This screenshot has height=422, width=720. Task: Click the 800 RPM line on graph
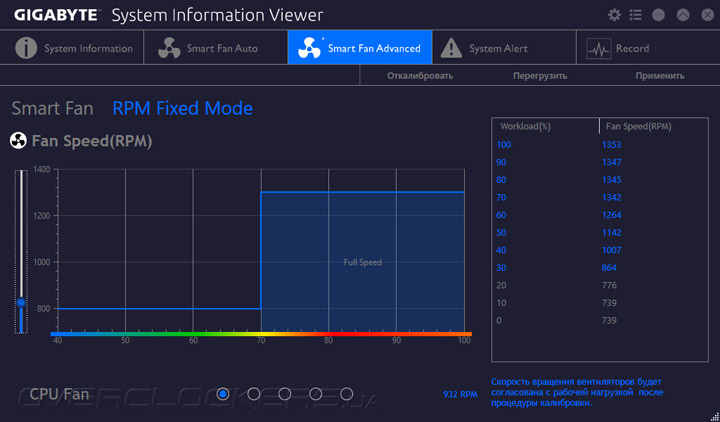(159, 309)
